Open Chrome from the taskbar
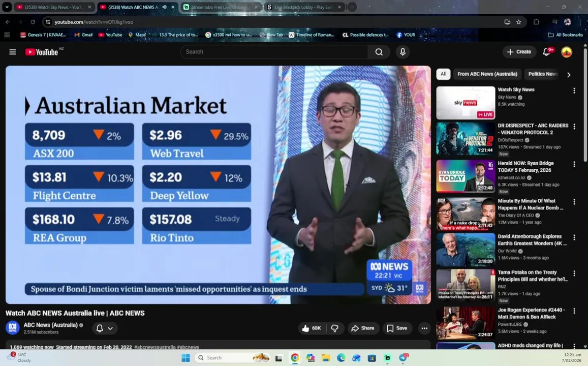This screenshot has width=588, height=366. (295, 358)
